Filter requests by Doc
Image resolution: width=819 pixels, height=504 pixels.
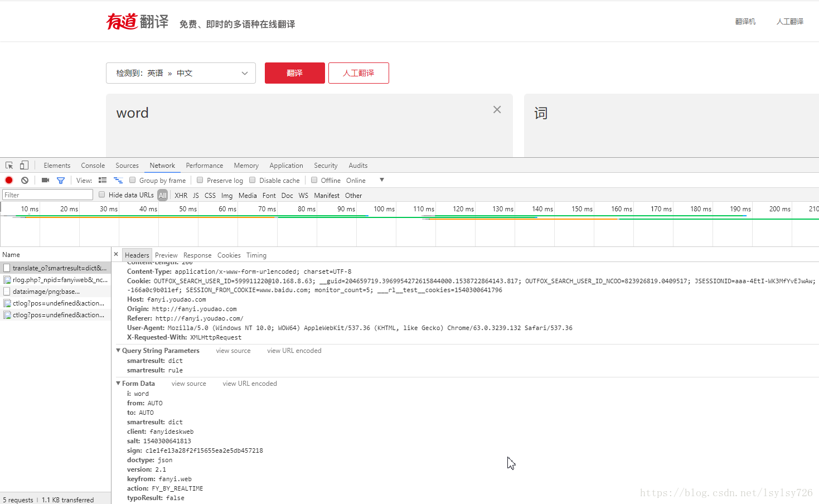pyautogui.click(x=287, y=196)
